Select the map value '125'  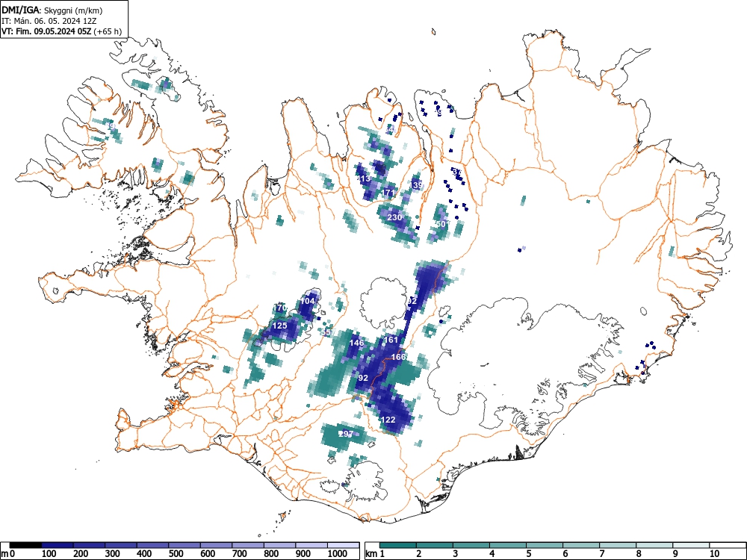tap(279, 326)
